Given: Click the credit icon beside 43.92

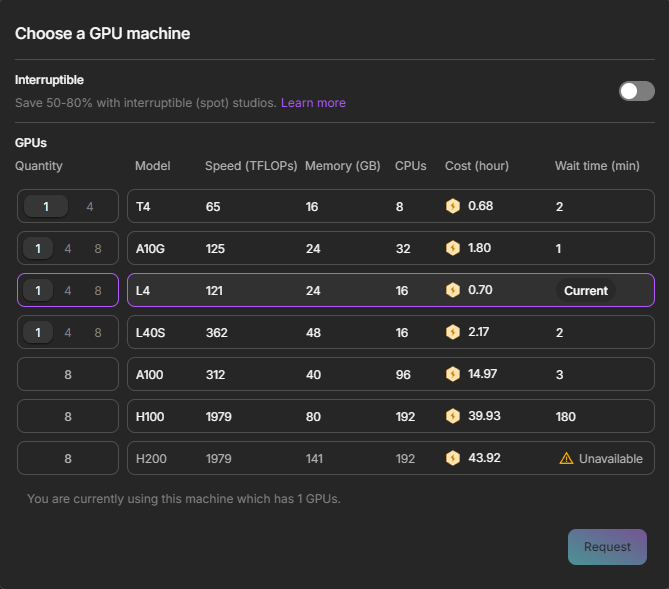Looking at the screenshot, I should point(453,458).
